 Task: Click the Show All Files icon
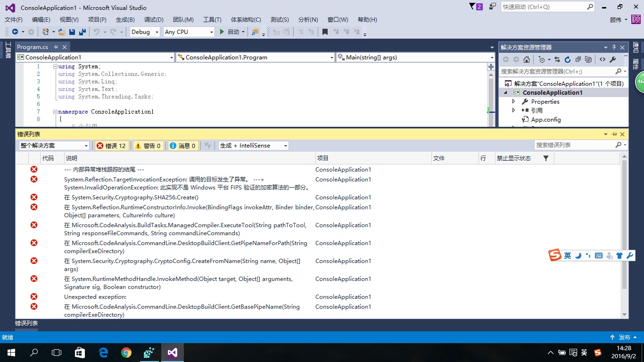[588, 59]
